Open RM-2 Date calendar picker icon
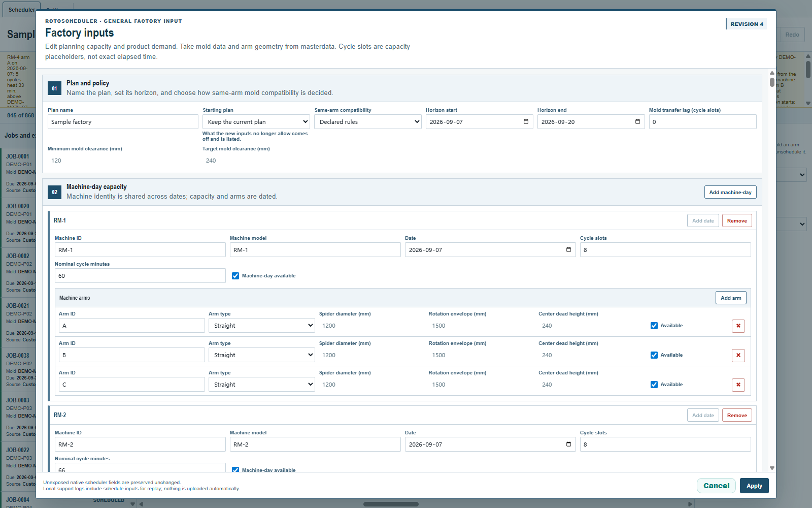The height and width of the screenshot is (508, 812). click(568, 444)
